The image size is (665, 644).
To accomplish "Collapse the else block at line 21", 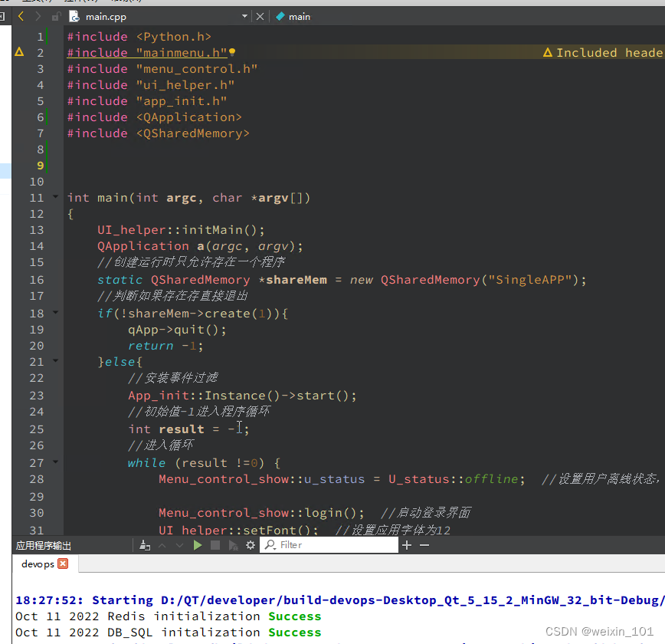I will [x=56, y=361].
